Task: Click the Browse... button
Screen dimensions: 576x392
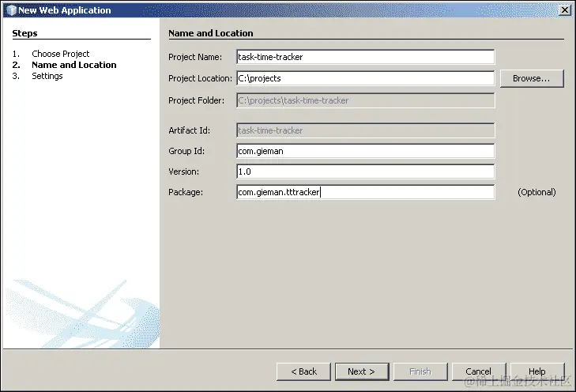Action: [532, 78]
